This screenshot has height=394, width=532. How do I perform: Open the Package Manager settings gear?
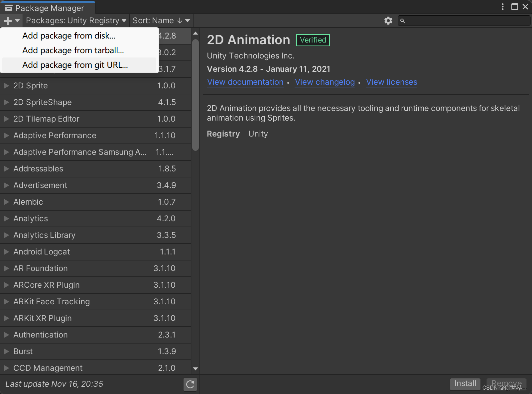[388, 20]
